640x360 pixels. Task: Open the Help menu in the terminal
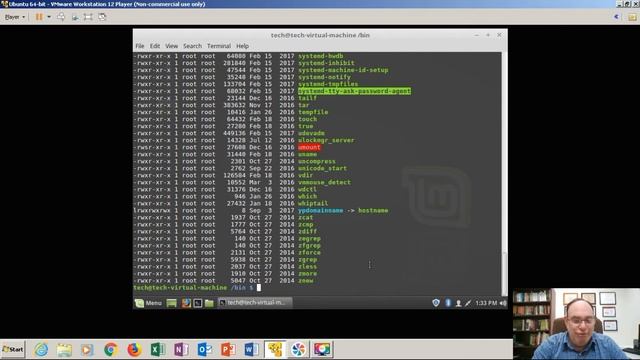pos(242,46)
